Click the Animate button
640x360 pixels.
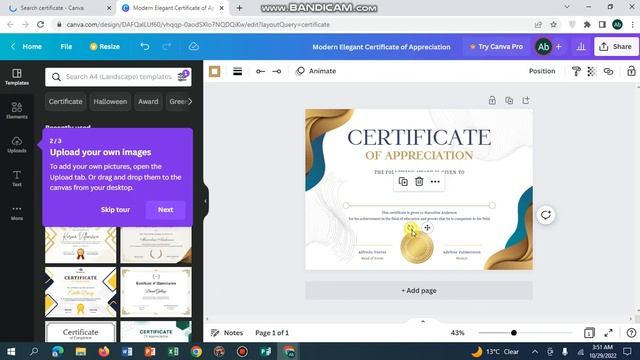pyautogui.click(x=316, y=71)
